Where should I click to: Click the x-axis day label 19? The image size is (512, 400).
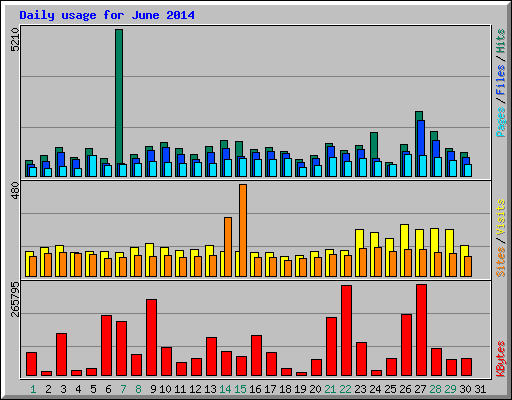click(x=300, y=389)
